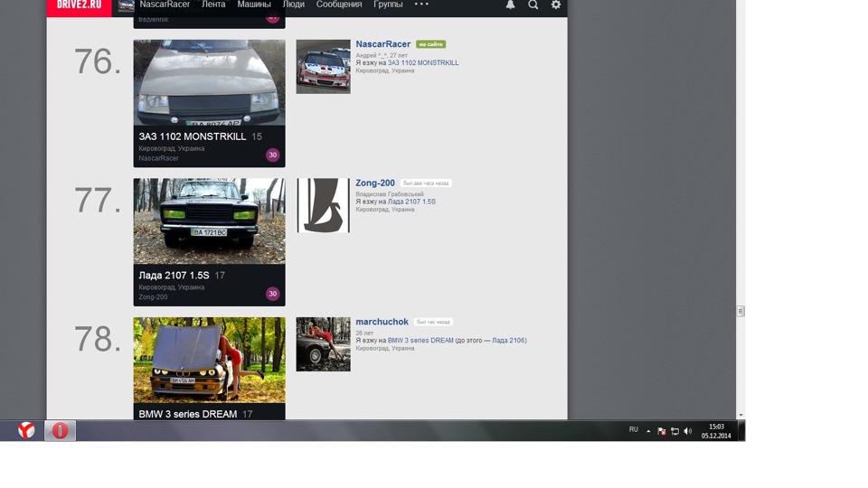Image resolution: width=868 pixels, height=488 pixels.
Task: Open volume speaker tray icon
Action: (687, 431)
